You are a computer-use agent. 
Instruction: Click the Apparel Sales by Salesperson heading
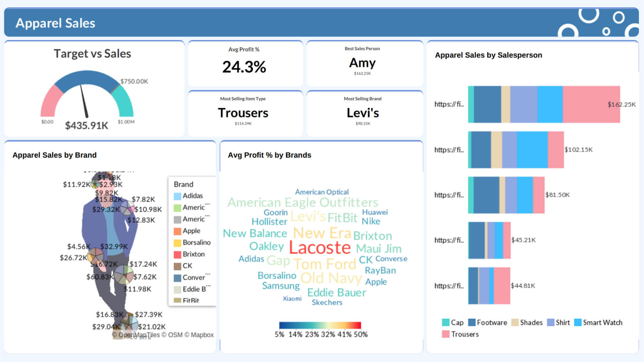coord(488,55)
